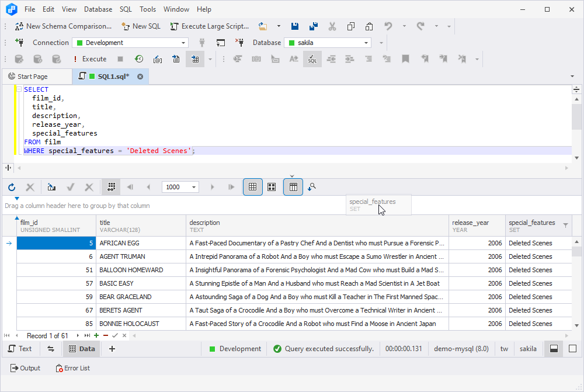Click the Undo arrow icon
Screen dimensions: 584x392
point(388,26)
